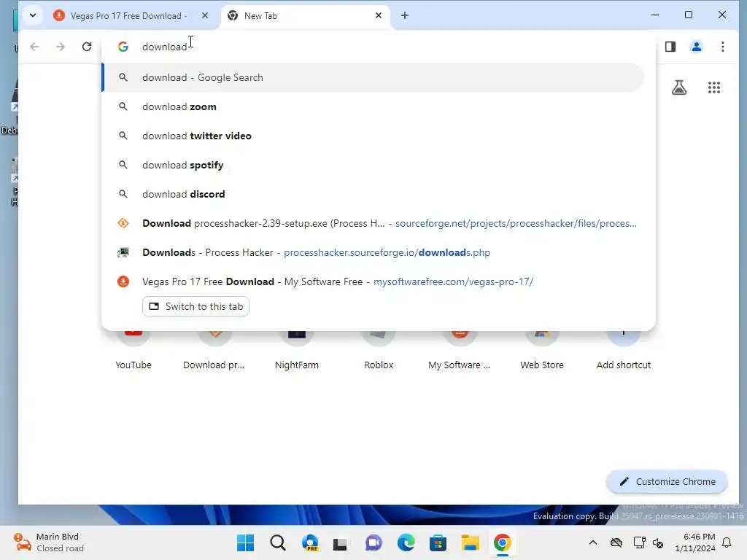Click the SourceForge icon beside processhacker suggestion
This screenshot has height=560, width=747.
point(123,223)
